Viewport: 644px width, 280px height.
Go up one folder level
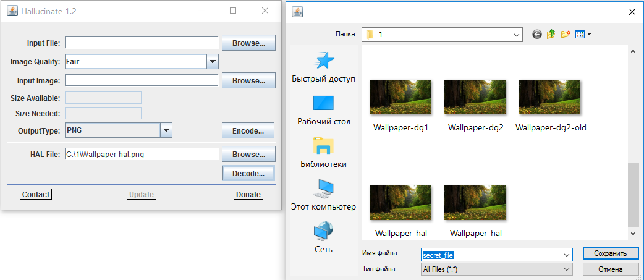pos(551,34)
